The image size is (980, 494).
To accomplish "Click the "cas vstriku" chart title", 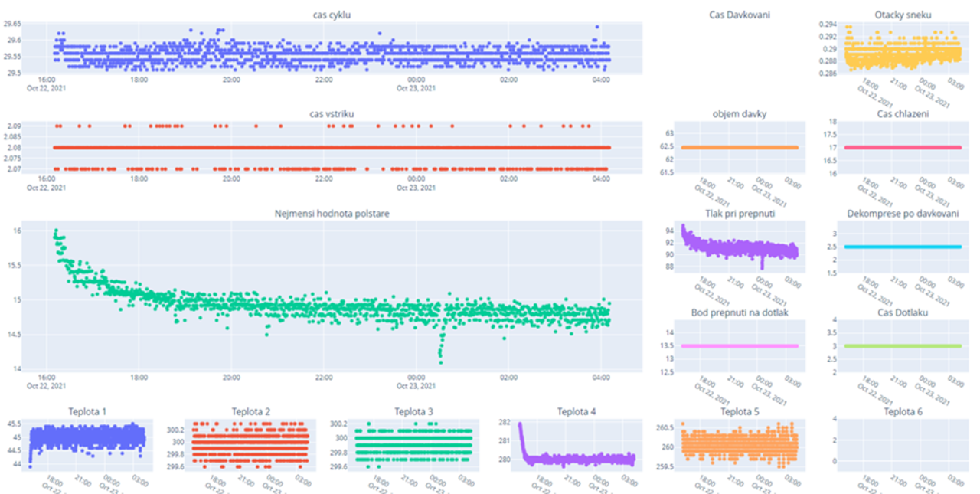I will click(332, 114).
